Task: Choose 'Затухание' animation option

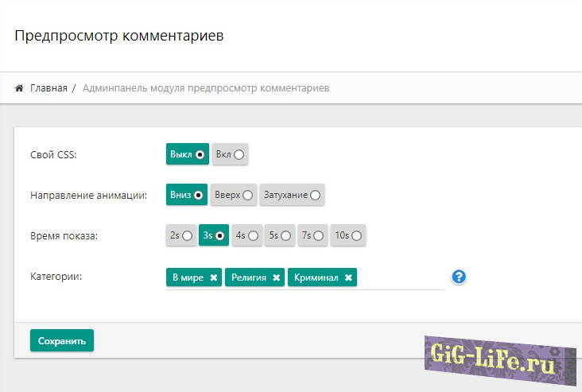Action: click(292, 195)
